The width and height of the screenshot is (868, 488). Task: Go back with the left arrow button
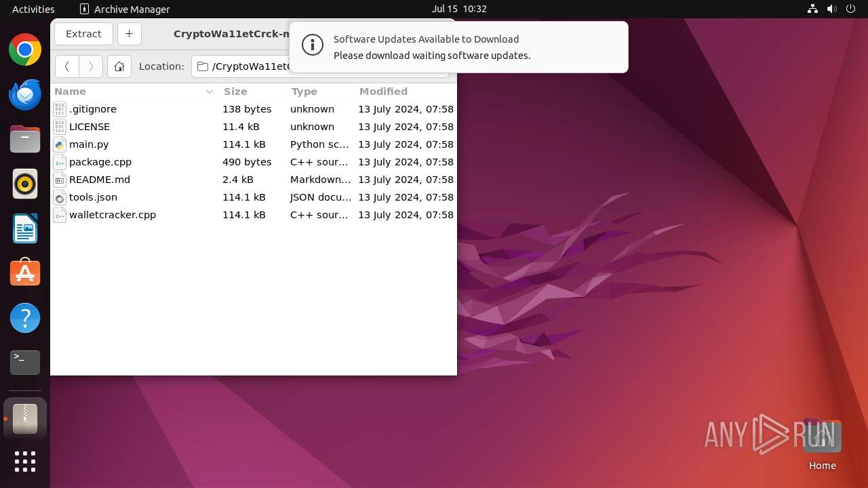pyautogui.click(x=66, y=66)
